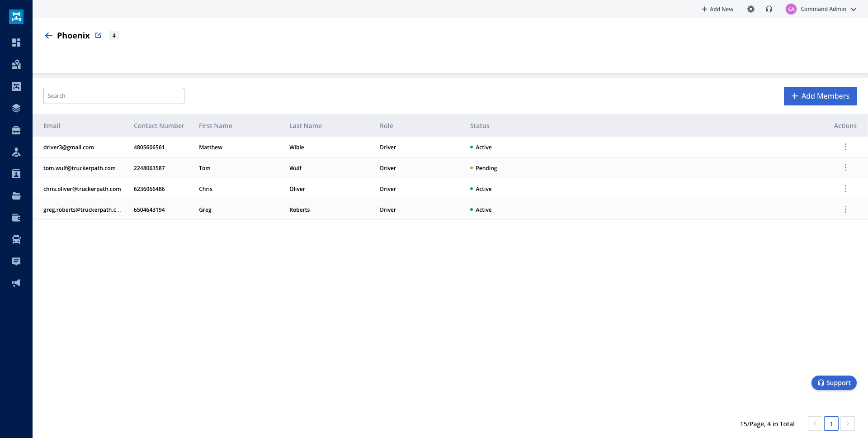Click the Status column header

[x=480, y=126]
